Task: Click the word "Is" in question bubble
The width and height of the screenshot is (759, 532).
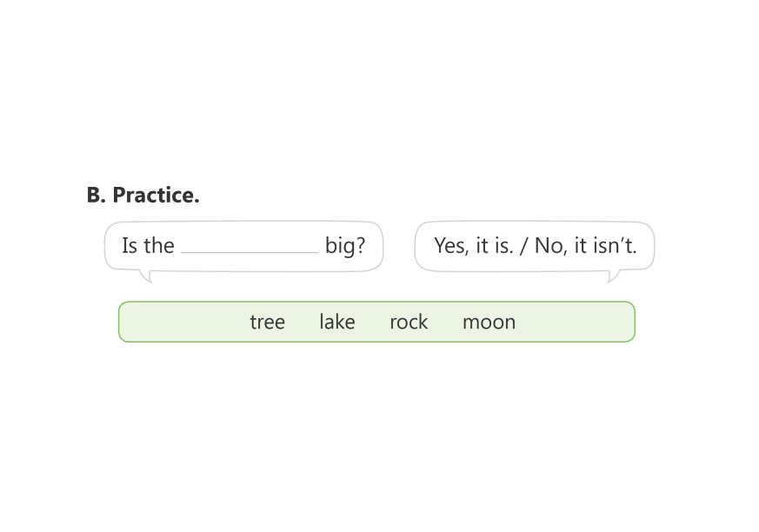Action: click(130, 246)
